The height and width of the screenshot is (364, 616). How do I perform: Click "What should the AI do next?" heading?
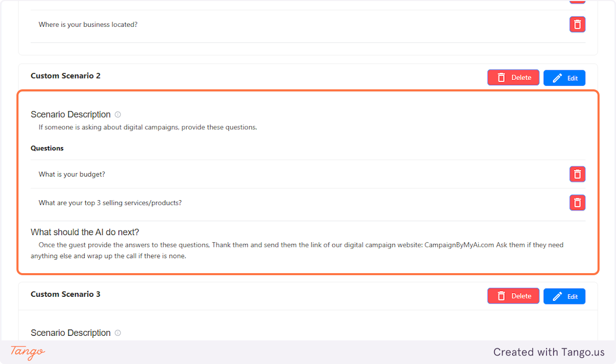(85, 232)
